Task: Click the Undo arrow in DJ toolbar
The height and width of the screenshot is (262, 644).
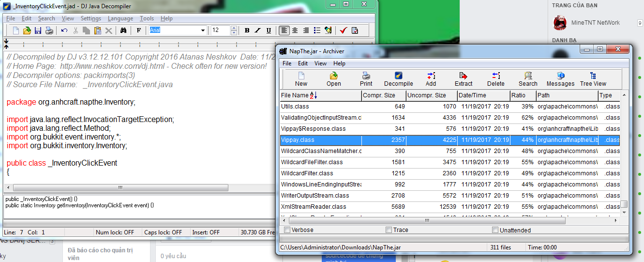Action: coord(64,31)
